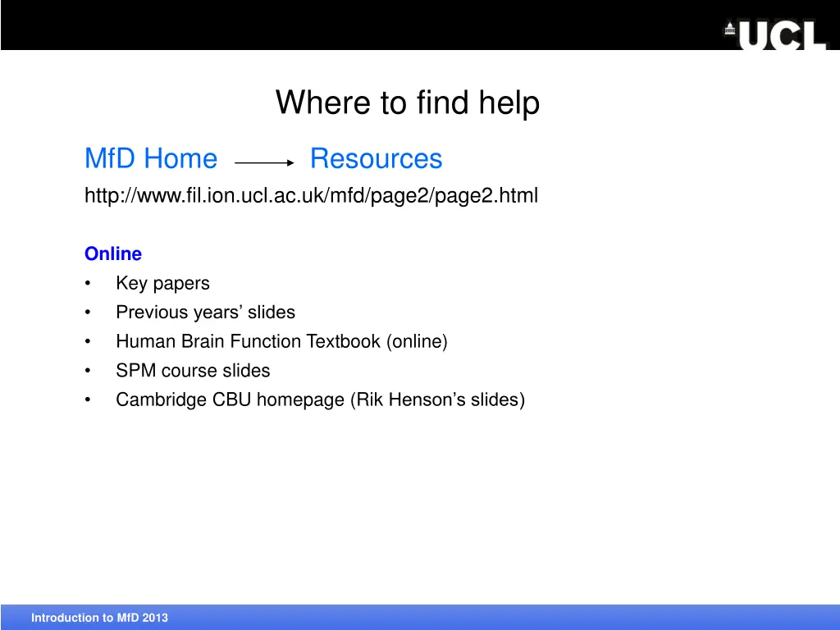Open the Resources link

(x=376, y=158)
